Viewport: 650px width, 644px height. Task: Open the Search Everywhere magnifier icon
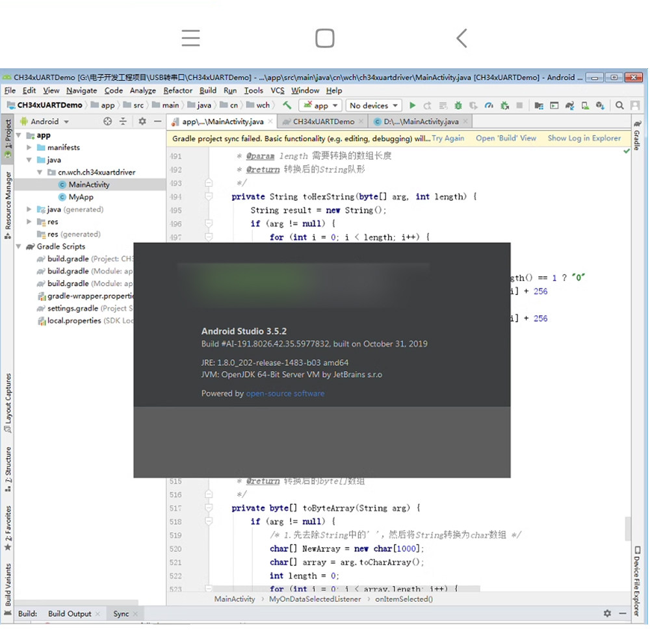(619, 105)
